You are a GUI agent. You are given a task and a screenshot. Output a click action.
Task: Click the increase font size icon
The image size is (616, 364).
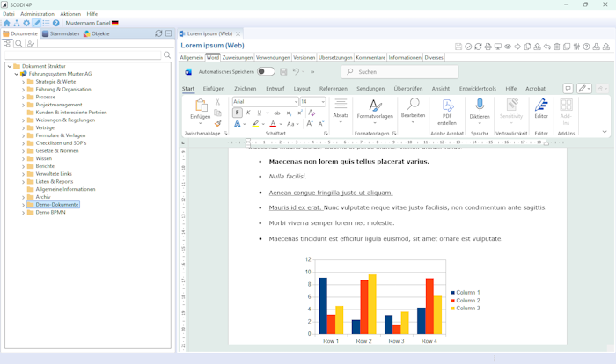pos(310,124)
